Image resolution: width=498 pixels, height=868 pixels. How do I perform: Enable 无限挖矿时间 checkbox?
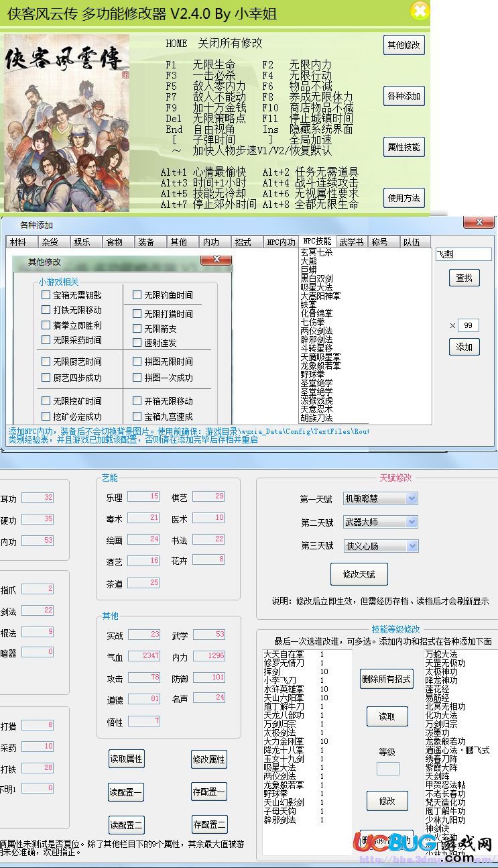[x=72, y=401]
